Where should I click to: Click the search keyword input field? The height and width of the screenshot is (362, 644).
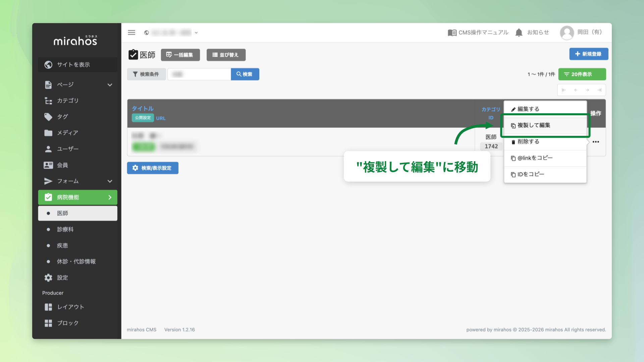point(199,74)
